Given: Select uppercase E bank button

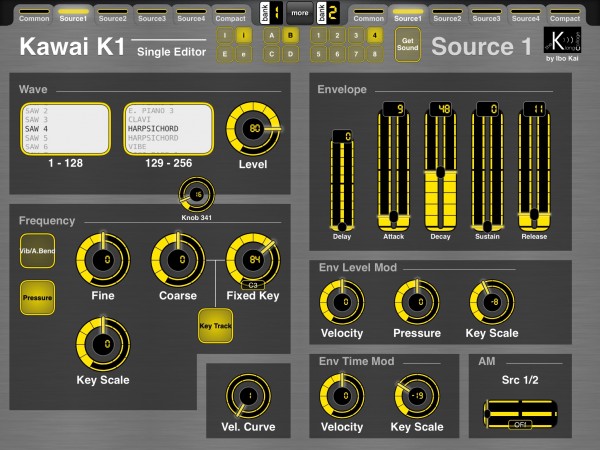Looking at the screenshot, I should 225,54.
